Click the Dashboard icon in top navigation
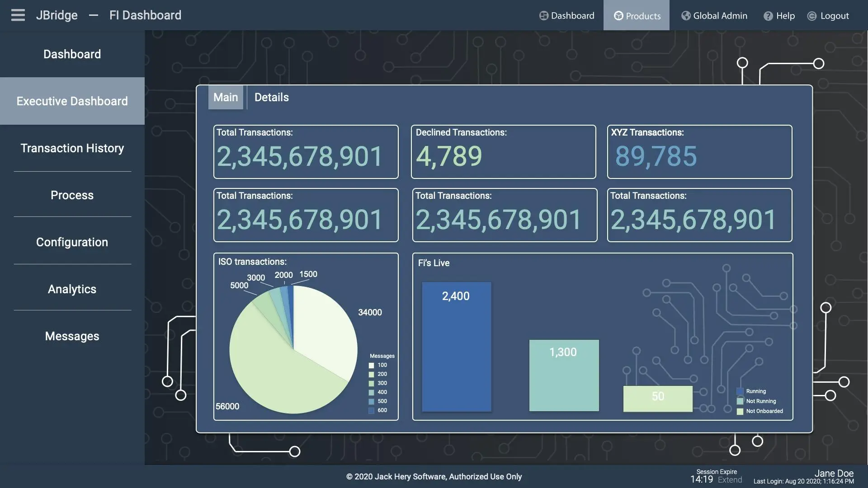 (x=543, y=16)
